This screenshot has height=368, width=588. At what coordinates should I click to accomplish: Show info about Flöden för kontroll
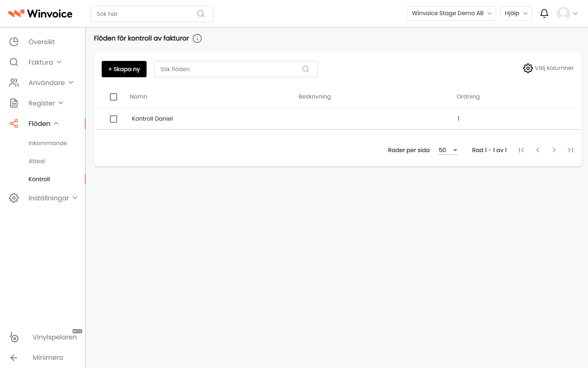pyautogui.click(x=197, y=38)
